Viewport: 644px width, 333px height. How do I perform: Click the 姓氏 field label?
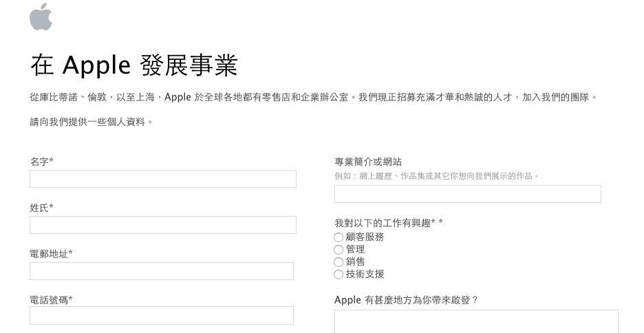tap(41, 208)
